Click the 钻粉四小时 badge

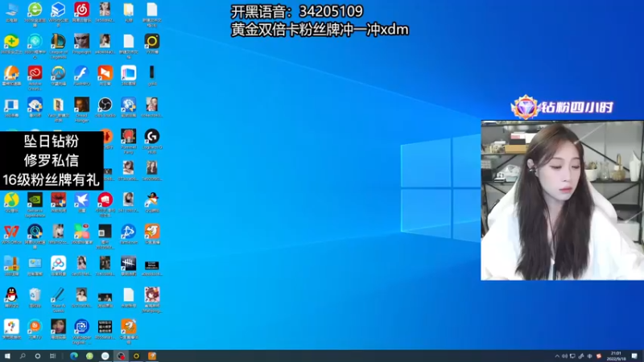pyautogui.click(x=561, y=108)
